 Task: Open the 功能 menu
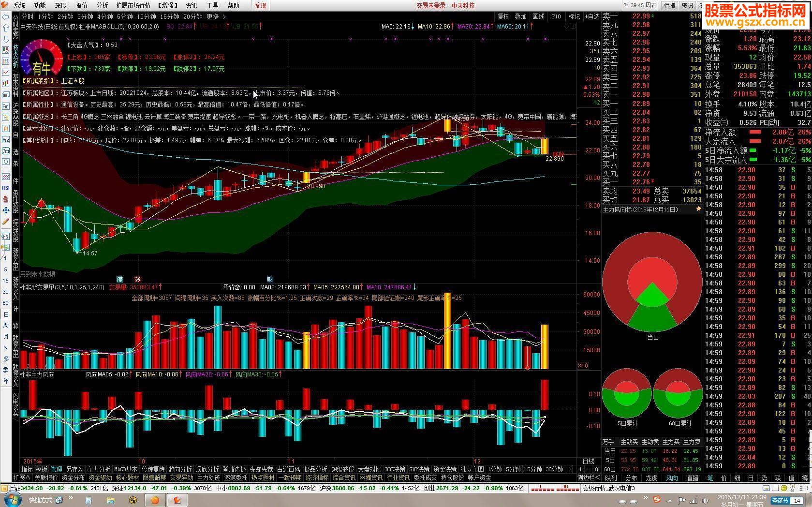point(40,5)
